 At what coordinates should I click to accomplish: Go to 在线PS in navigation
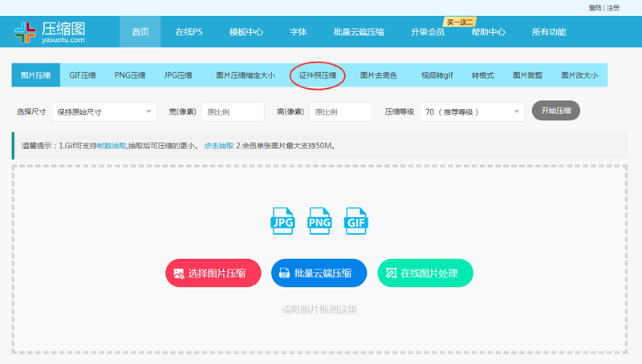coord(189,32)
